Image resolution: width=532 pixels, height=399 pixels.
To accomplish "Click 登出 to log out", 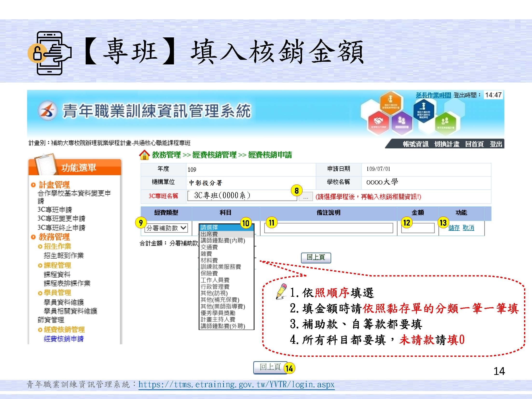I will click(x=496, y=144).
